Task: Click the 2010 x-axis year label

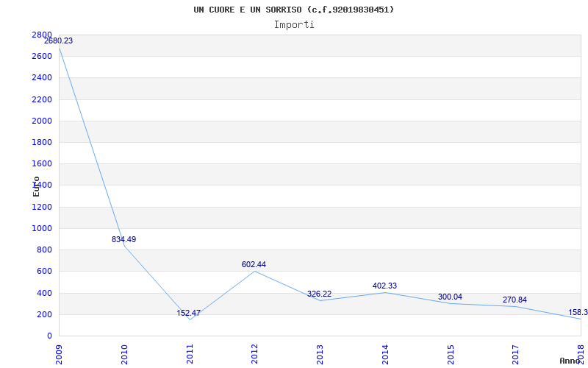Action: tap(124, 354)
